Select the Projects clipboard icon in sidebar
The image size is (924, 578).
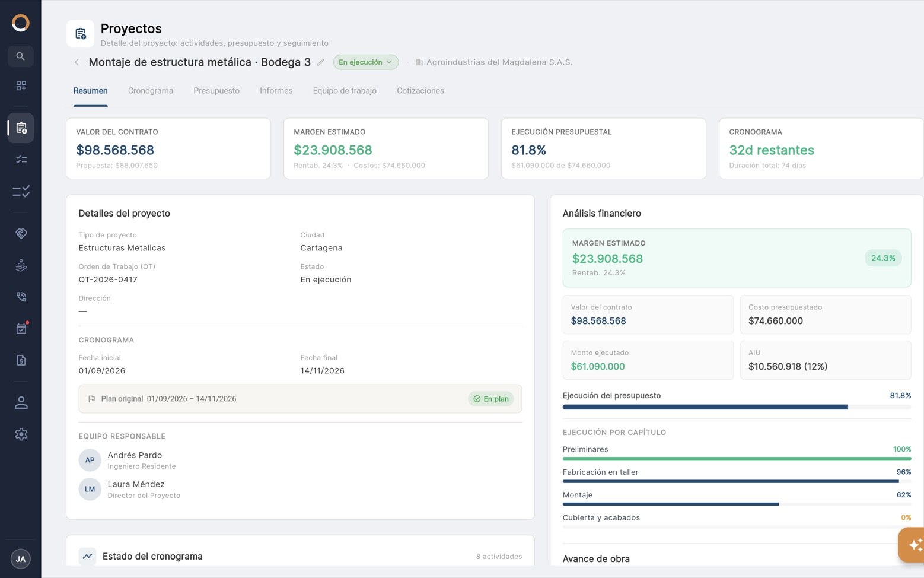21,128
